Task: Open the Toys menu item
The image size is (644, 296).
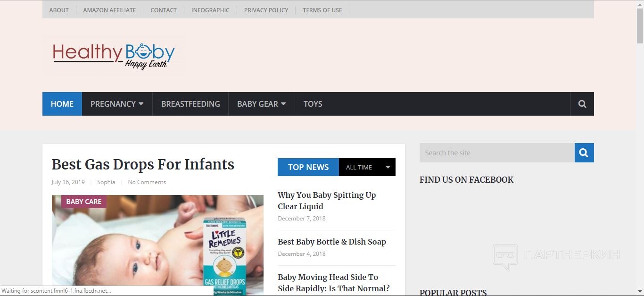Action: [x=313, y=104]
